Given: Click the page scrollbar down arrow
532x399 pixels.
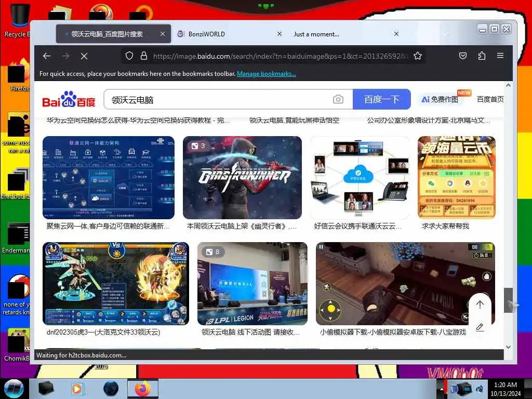Looking at the screenshot, I should point(508,347).
